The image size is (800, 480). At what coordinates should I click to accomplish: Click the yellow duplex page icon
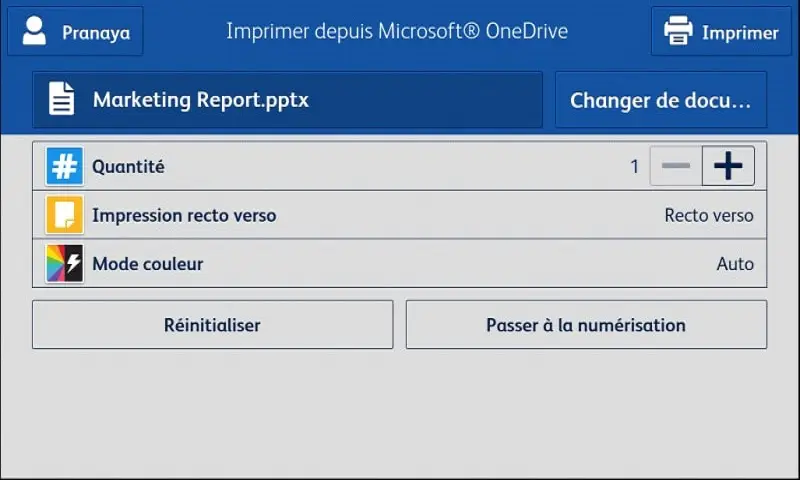pos(64,215)
